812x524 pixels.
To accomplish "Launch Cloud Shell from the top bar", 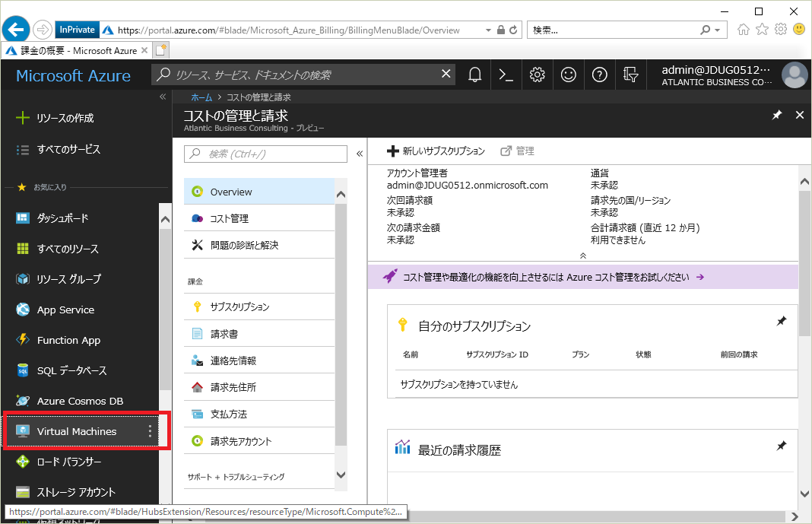I will click(506, 75).
